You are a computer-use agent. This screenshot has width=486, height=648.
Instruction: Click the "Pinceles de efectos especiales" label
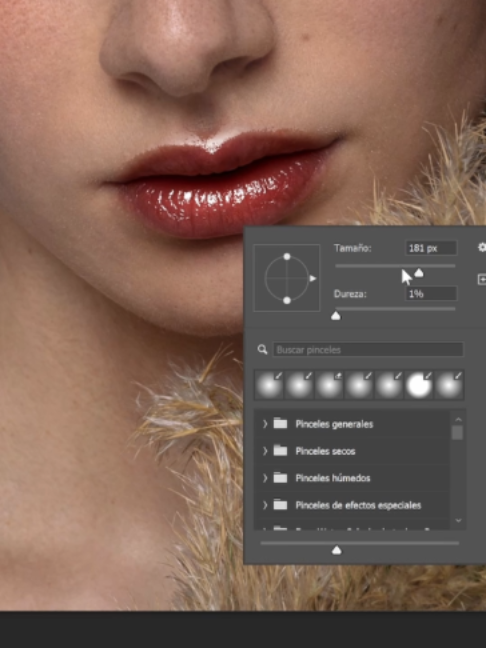pos(358,505)
